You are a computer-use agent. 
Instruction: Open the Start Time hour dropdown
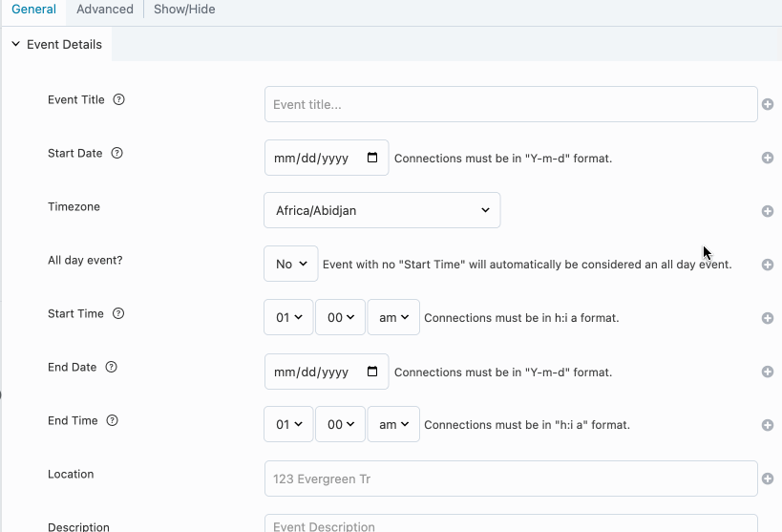point(288,318)
